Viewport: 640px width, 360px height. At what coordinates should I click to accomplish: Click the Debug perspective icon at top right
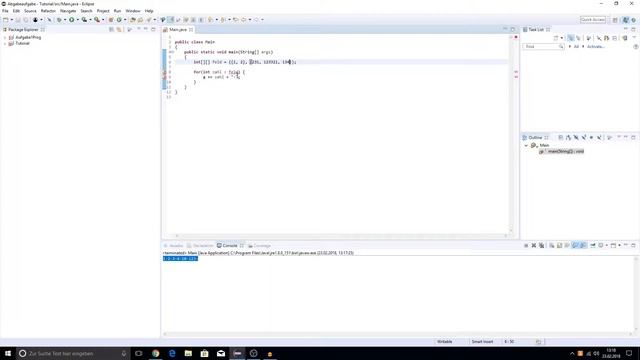pos(634,20)
